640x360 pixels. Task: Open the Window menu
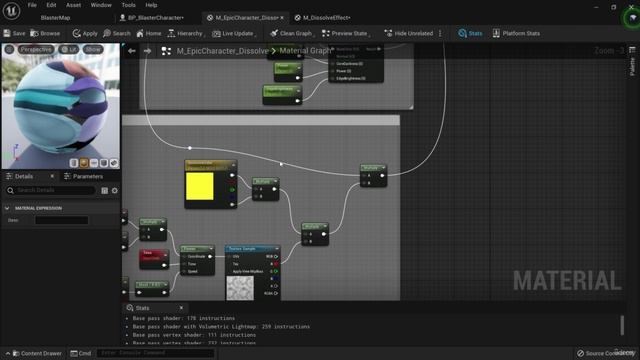(101, 5)
